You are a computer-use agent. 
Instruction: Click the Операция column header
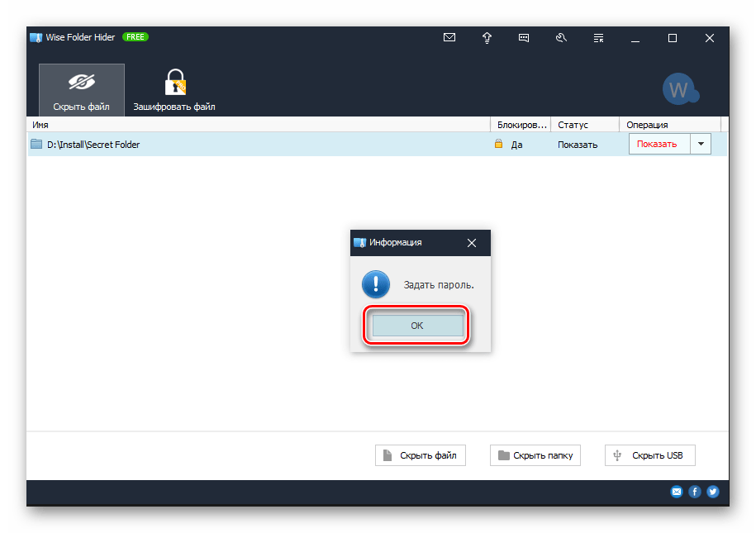click(670, 125)
